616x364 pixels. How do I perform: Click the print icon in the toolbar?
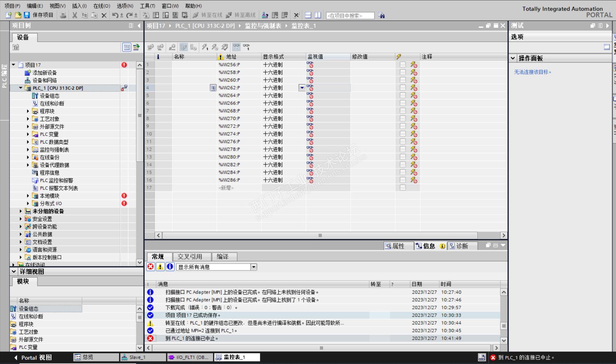click(x=63, y=15)
